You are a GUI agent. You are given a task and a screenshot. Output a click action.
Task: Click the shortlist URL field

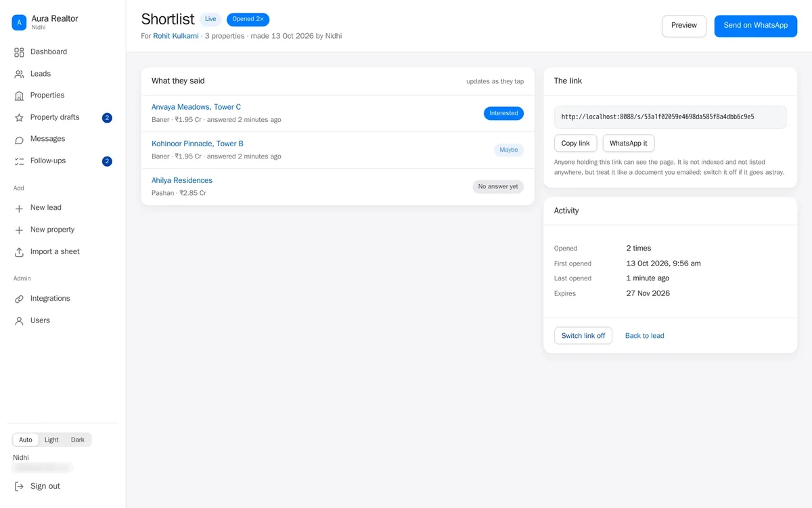(671, 117)
